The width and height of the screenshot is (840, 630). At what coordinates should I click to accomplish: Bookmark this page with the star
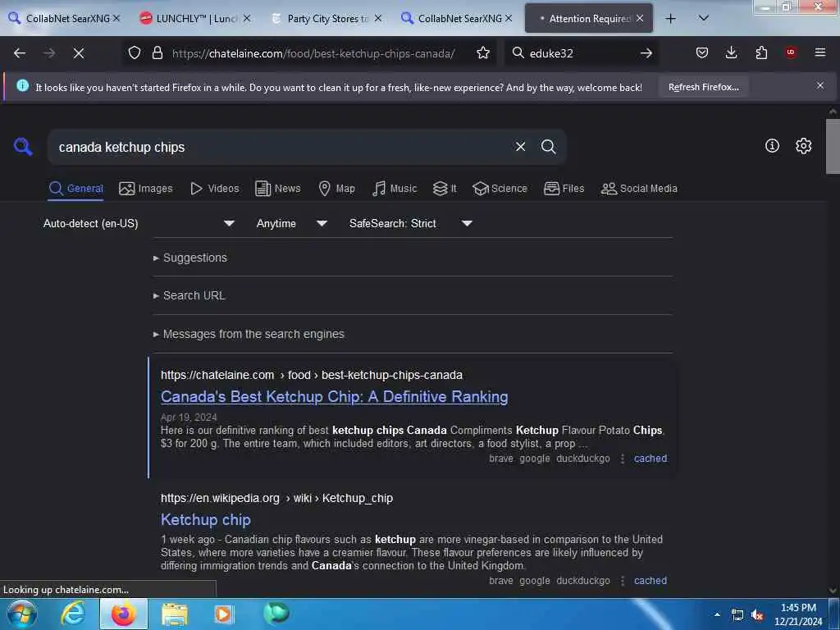point(482,53)
